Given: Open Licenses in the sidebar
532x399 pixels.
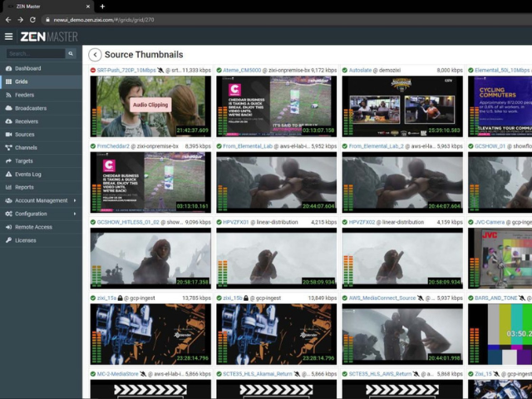Looking at the screenshot, I should click(x=41, y=240).
